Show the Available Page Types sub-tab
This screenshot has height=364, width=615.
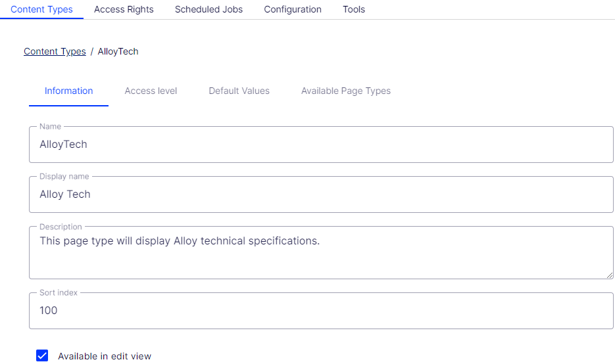(346, 91)
